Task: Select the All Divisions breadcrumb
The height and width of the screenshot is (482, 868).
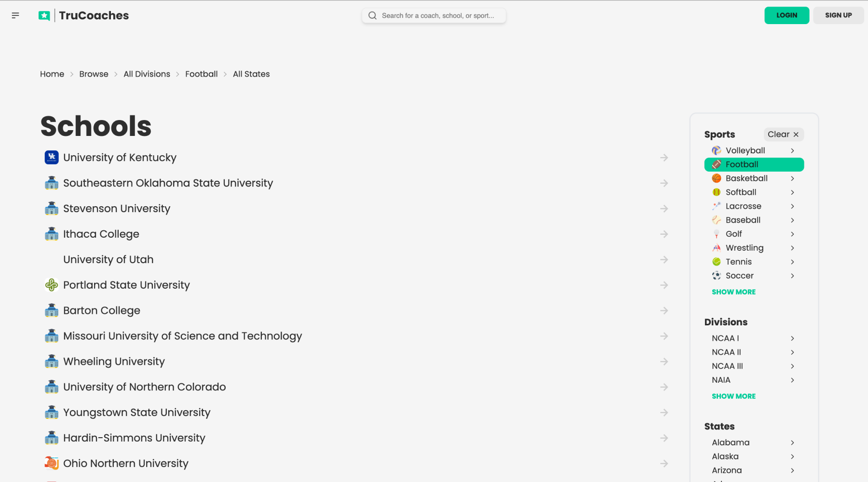Action: (147, 74)
